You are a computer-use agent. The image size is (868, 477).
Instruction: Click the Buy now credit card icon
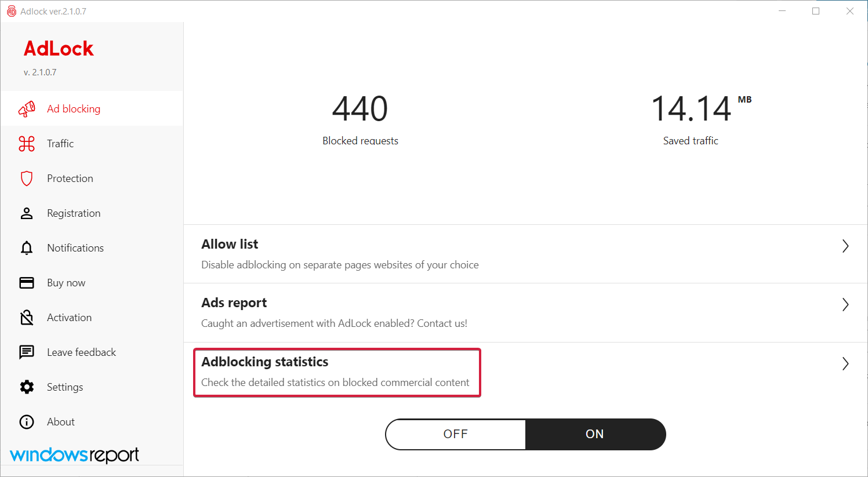point(27,283)
